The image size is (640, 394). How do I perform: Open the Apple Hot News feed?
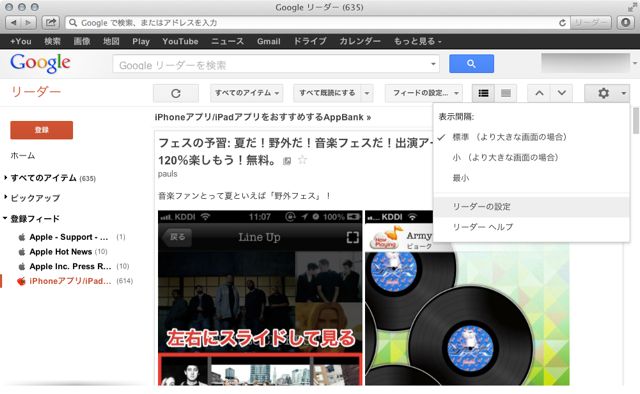click(60, 252)
